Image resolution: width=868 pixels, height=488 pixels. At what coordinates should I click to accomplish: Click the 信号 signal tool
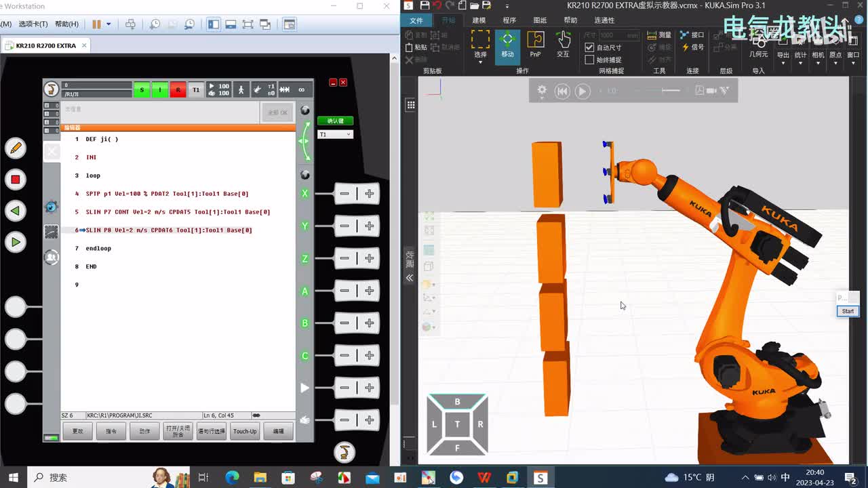pos(692,47)
